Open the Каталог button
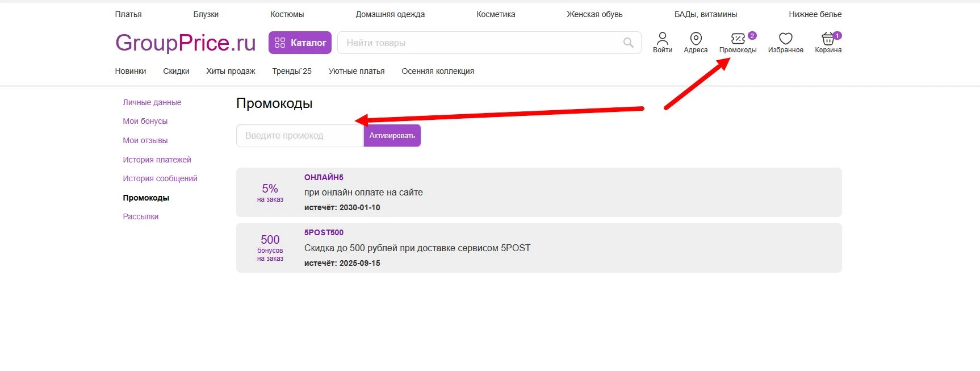The height and width of the screenshot is (371, 980). [x=300, y=43]
